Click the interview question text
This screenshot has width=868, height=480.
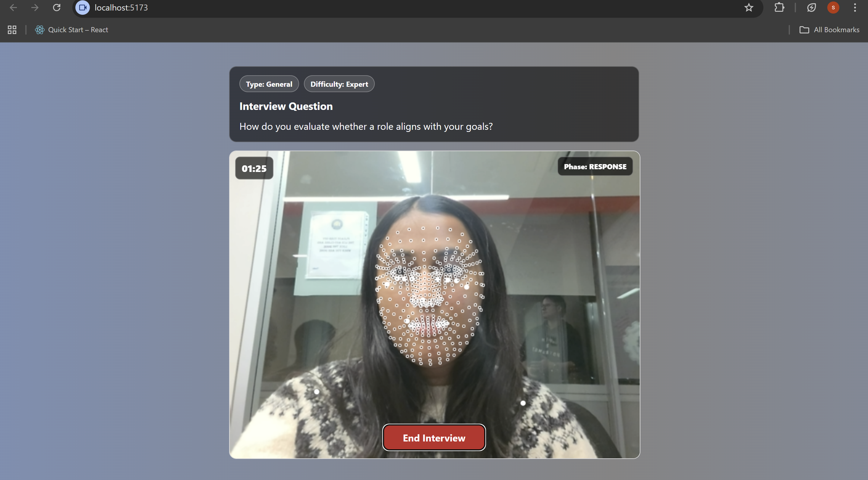[x=366, y=126]
